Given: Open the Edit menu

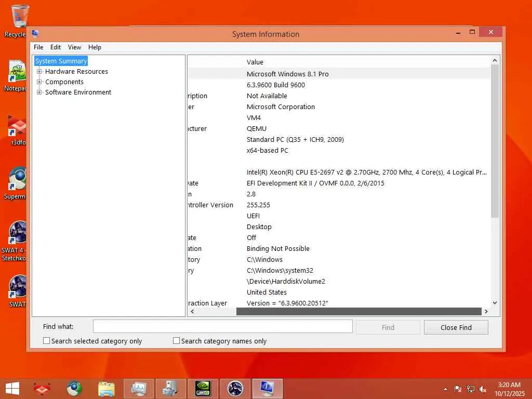Looking at the screenshot, I should point(55,47).
